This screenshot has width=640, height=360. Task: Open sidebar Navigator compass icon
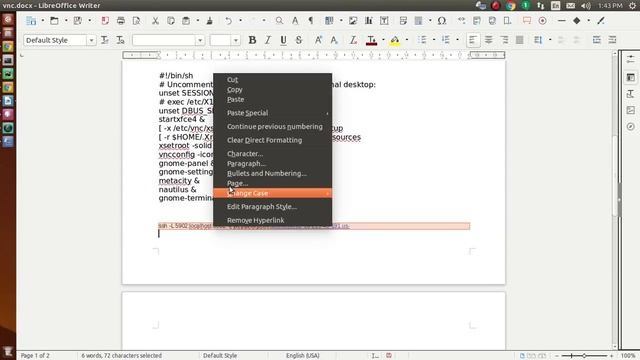(x=631, y=127)
